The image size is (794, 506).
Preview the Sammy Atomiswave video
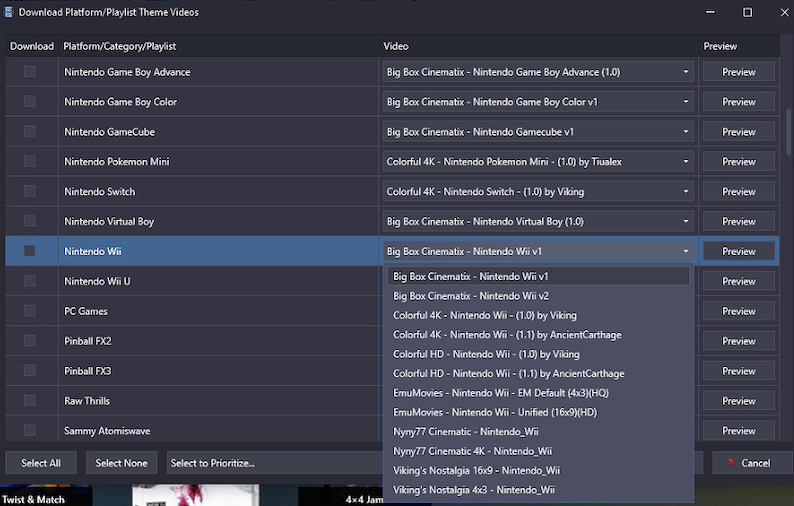pyautogui.click(x=739, y=431)
